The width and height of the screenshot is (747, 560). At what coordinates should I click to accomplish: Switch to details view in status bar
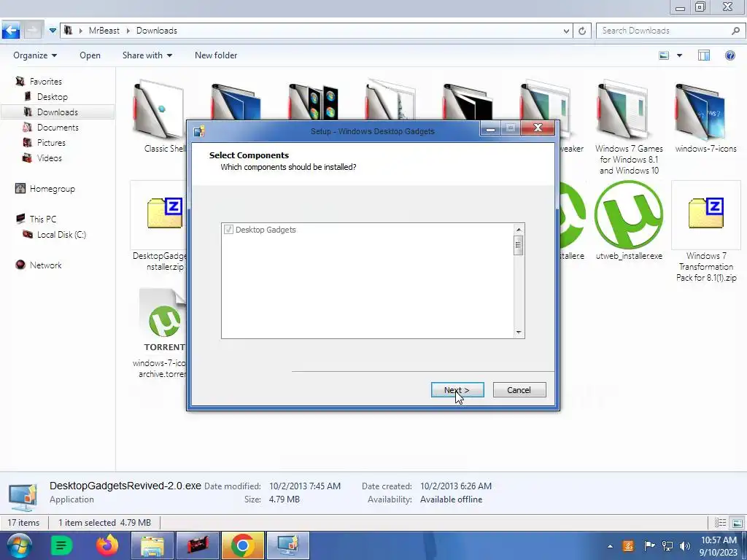click(x=720, y=523)
